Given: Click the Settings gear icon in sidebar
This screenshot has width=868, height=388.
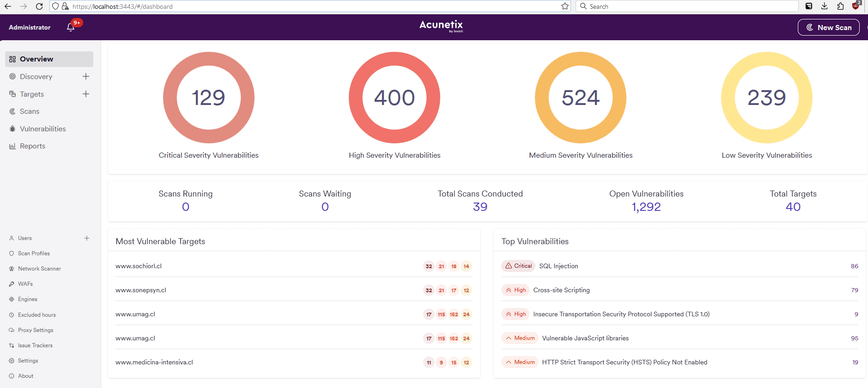Looking at the screenshot, I should tap(12, 361).
